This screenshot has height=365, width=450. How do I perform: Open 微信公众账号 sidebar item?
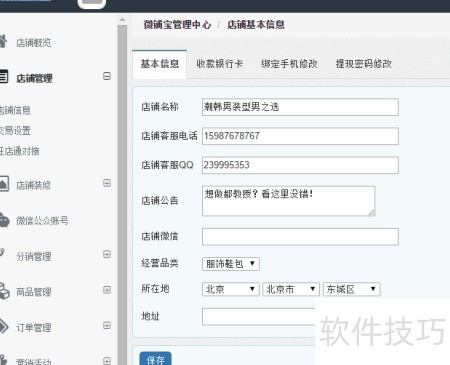click(x=42, y=221)
